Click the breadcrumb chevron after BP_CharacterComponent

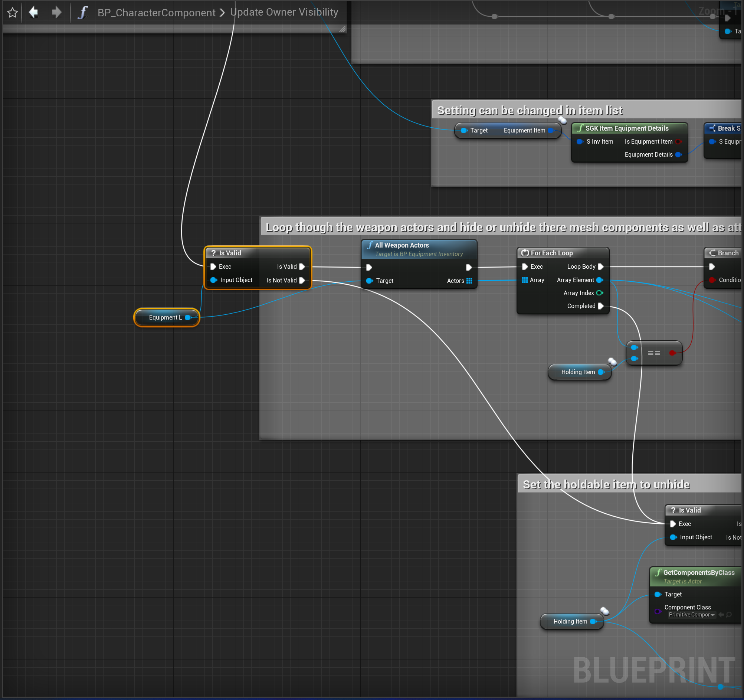coord(222,12)
